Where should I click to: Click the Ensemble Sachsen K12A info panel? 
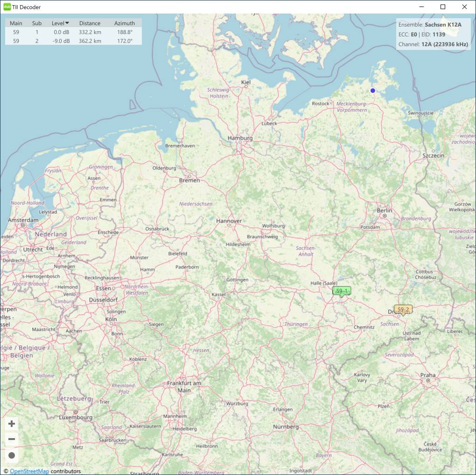tap(433, 25)
